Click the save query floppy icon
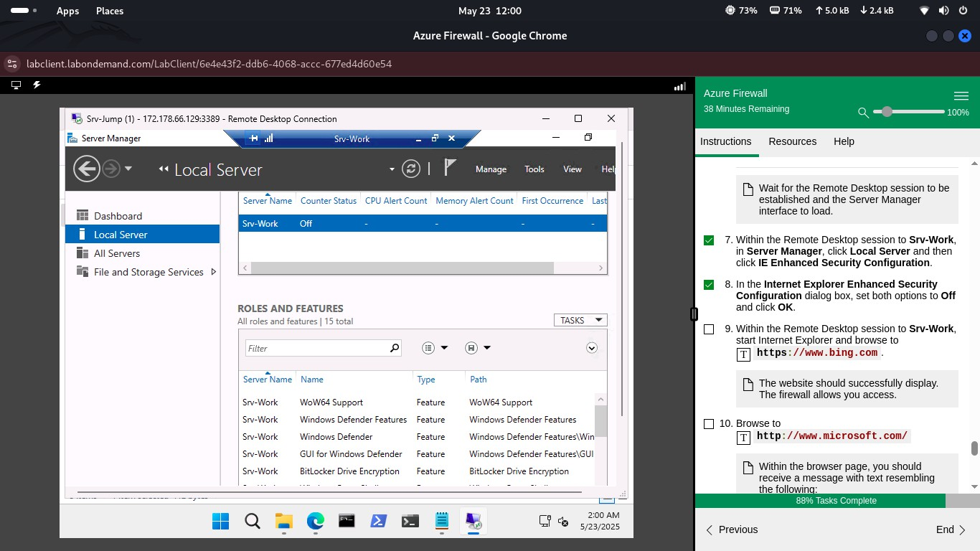The width and height of the screenshot is (980, 551). [x=473, y=347]
